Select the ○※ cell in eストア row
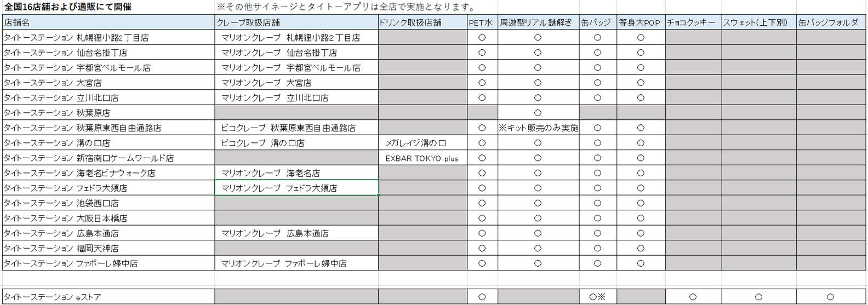The height and width of the screenshot is (305, 868). click(x=597, y=297)
